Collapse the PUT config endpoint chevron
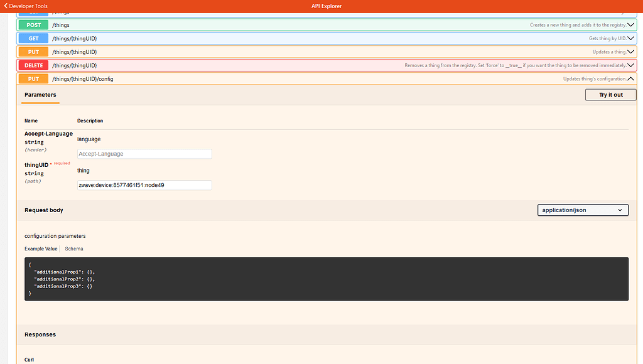Image resolution: width=643 pixels, height=364 pixels. (630, 78)
